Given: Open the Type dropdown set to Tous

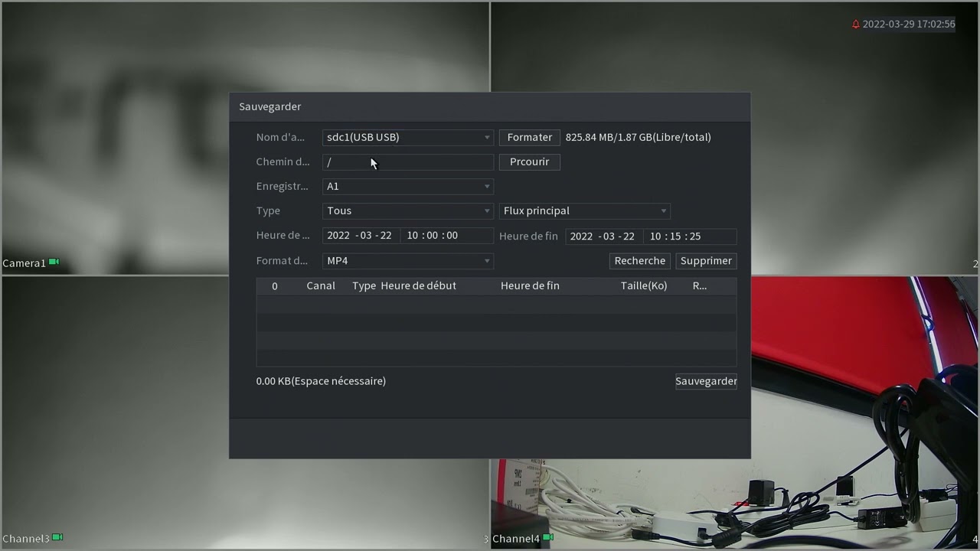Looking at the screenshot, I should click(407, 210).
